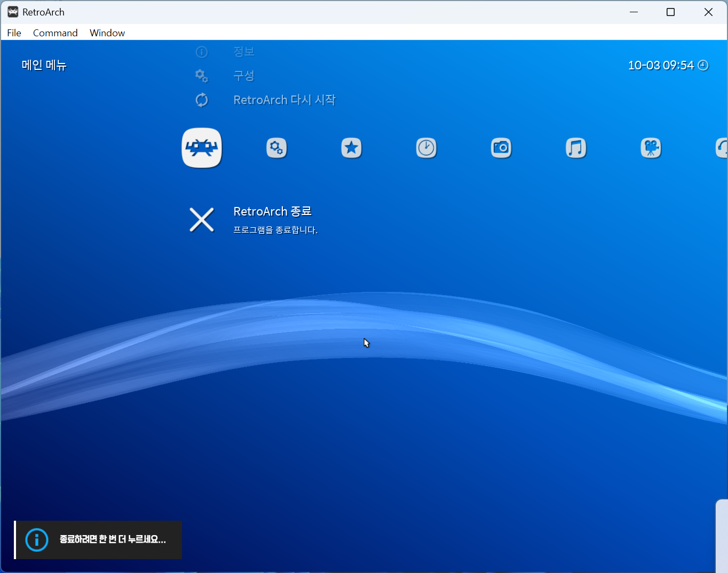Screen dimensions: 728x573
Task: Click the X icon beside RetroArch 종료
Action: (x=202, y=220)
